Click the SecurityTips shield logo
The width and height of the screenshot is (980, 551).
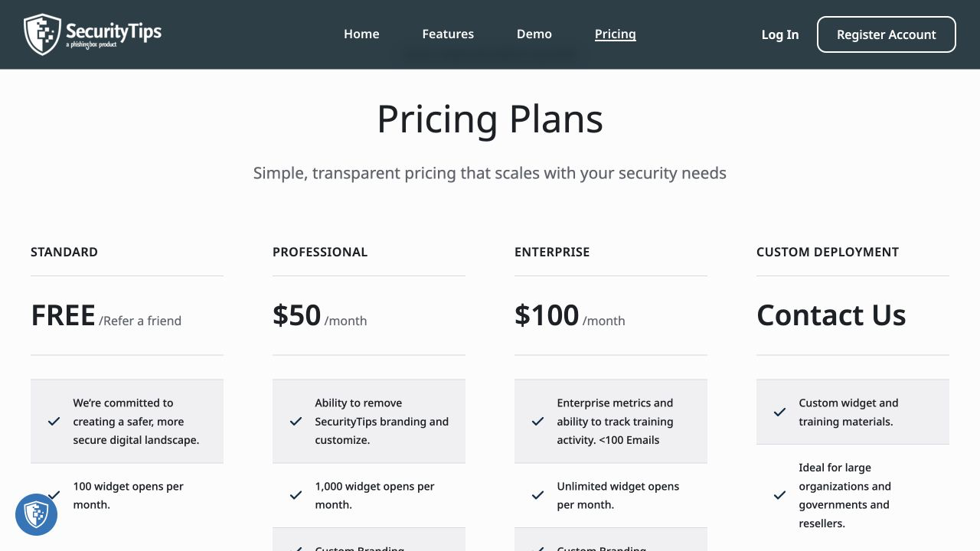[93, 34]
